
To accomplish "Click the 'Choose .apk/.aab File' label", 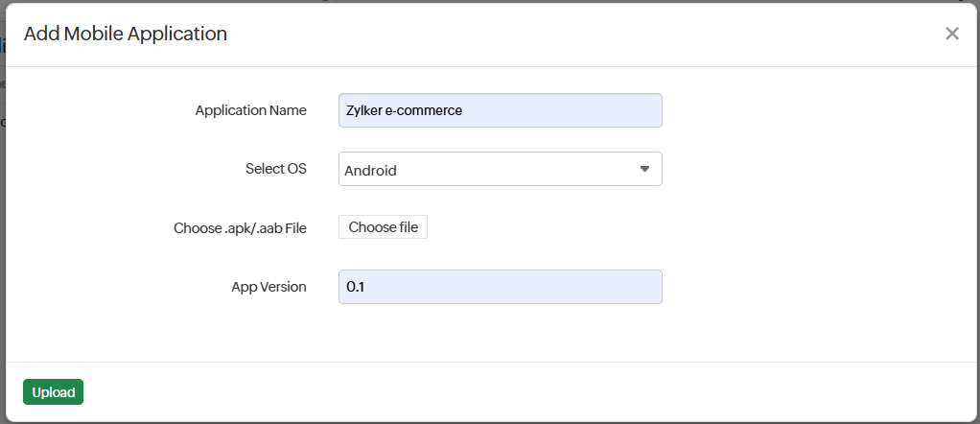I will (240, 228).
